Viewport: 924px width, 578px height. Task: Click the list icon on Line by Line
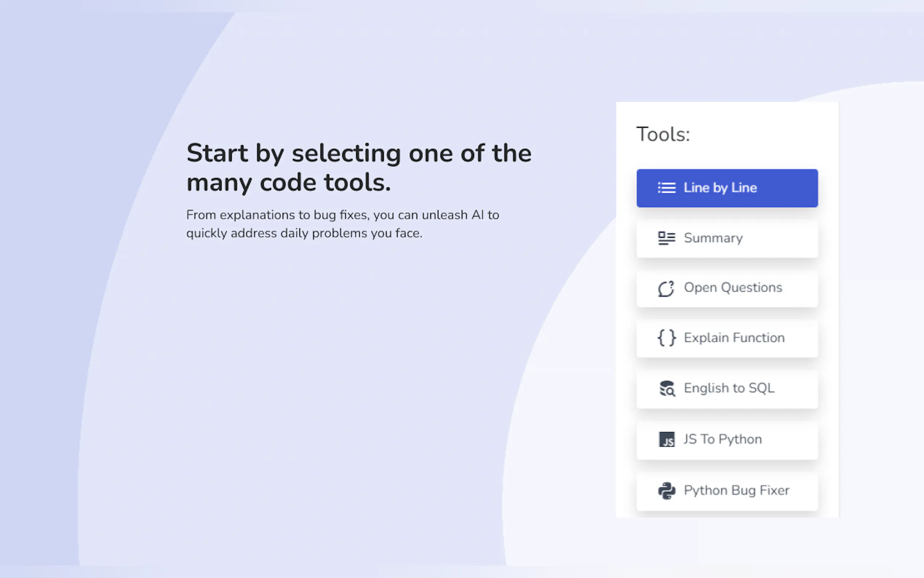(666, 188)
